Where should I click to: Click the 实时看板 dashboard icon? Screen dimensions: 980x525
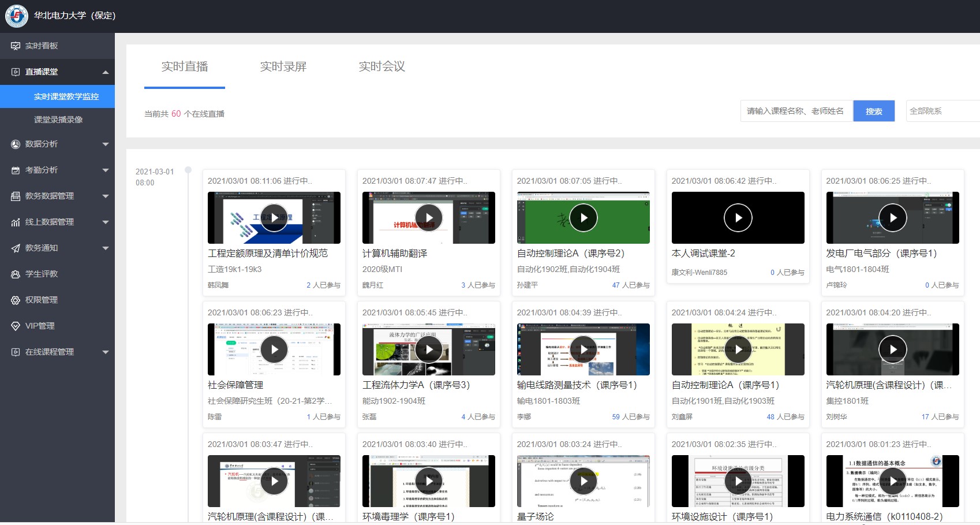[16, 46]
